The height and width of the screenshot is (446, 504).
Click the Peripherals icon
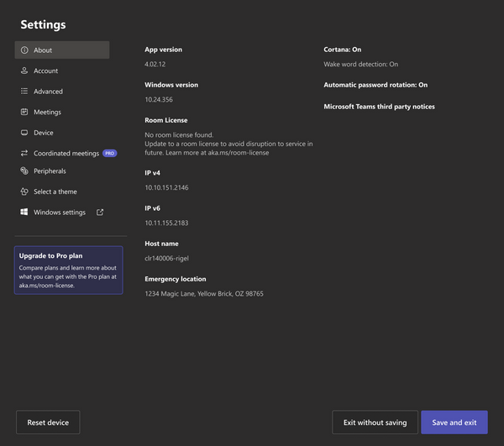click(x=24, y=171)
